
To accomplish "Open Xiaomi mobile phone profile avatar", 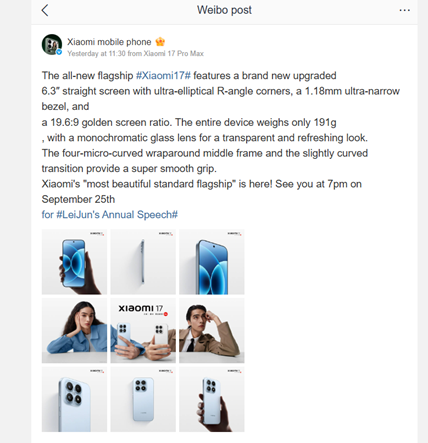I will coord(52,44).
